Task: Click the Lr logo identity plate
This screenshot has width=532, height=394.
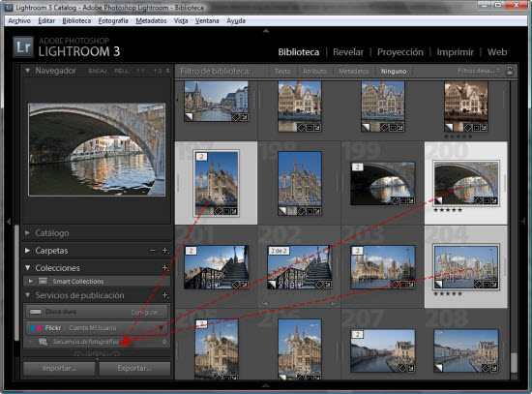Action: pyautogui.click(x=23, y=46)
